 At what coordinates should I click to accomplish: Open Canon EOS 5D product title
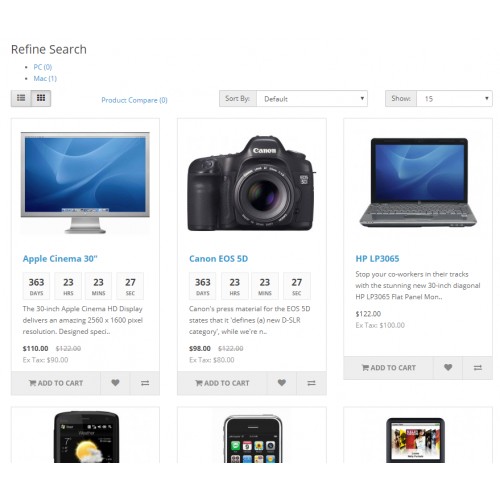(x=218, y=259)
